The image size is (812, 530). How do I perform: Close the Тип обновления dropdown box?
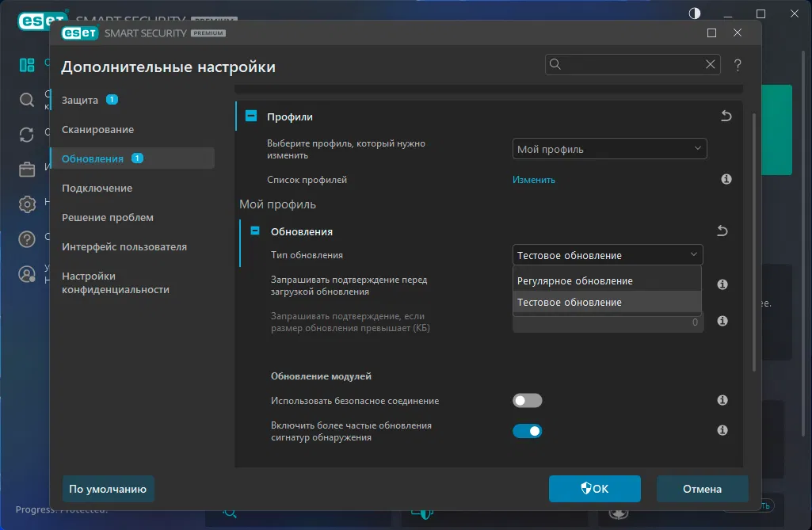tap(608, 255)
